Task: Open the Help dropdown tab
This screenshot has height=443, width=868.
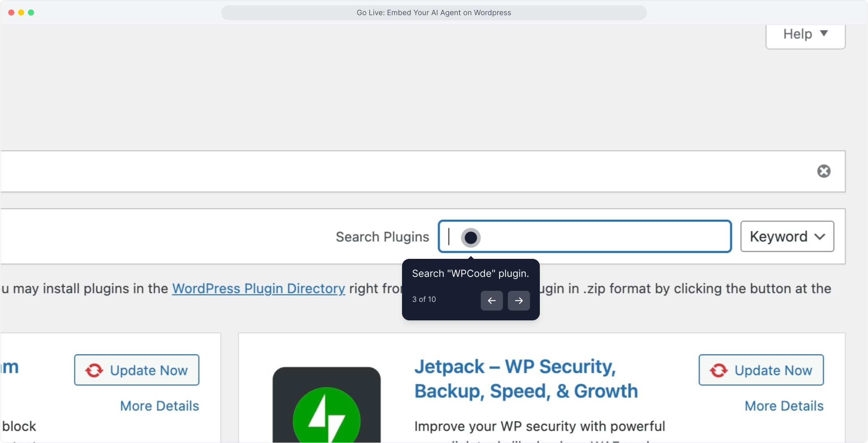Action: point(805,34)
